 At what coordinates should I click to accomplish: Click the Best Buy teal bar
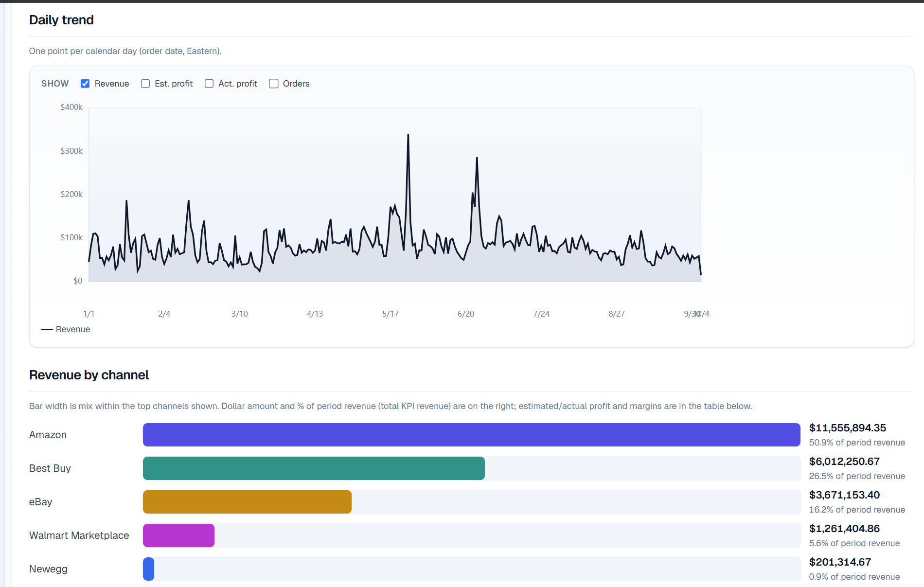click(x=314, y=468)
